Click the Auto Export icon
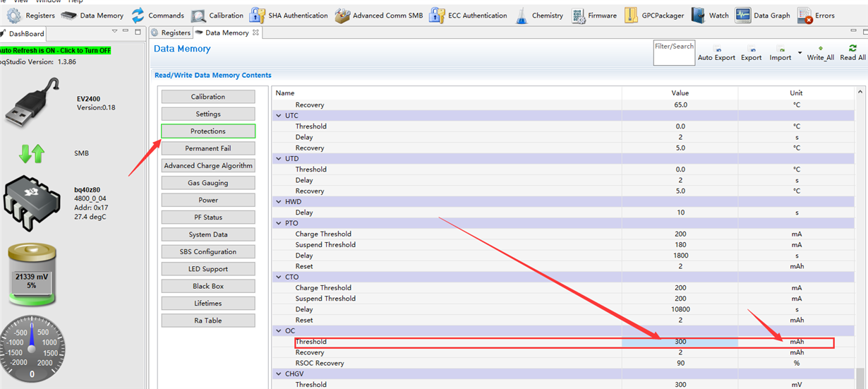This screenshot has height=389, width=868. tap(717, 50)
